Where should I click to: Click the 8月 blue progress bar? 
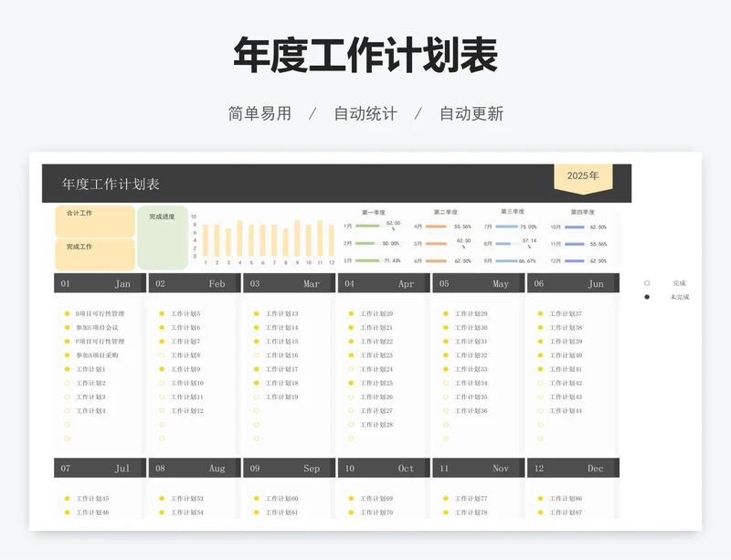click(x=503, y=243)
